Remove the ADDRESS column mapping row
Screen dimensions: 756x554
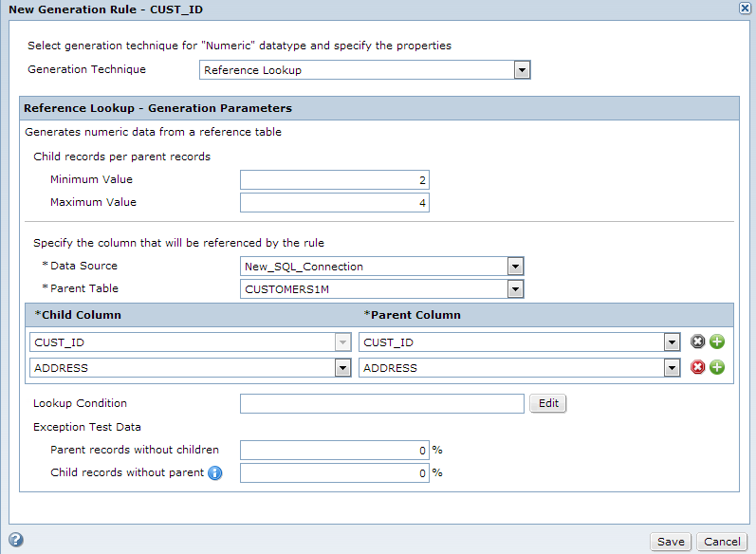coord(697,367)
